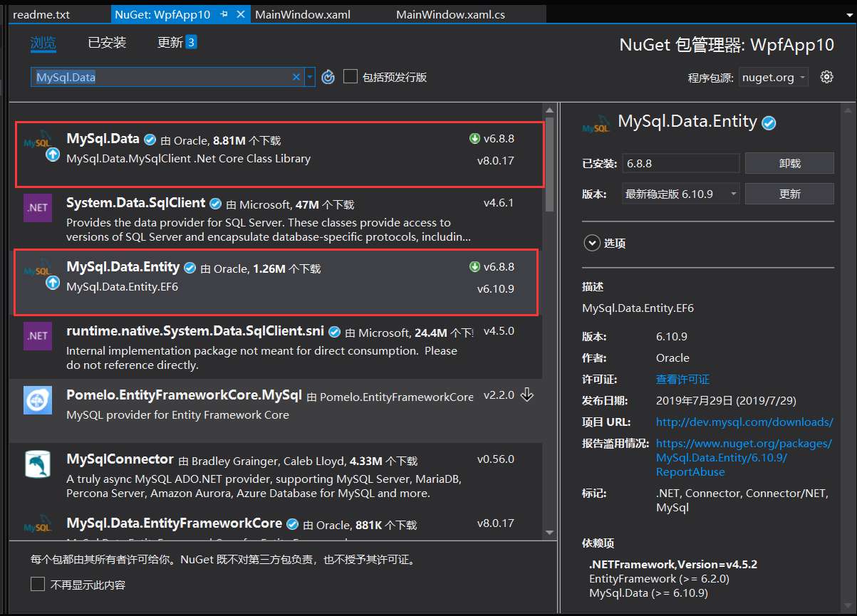The height and width of the screenshot is (616, 857).
Task: Click runtime.native.System.Data.SqlClient.sni .NET icon
Action: (38, 335)
